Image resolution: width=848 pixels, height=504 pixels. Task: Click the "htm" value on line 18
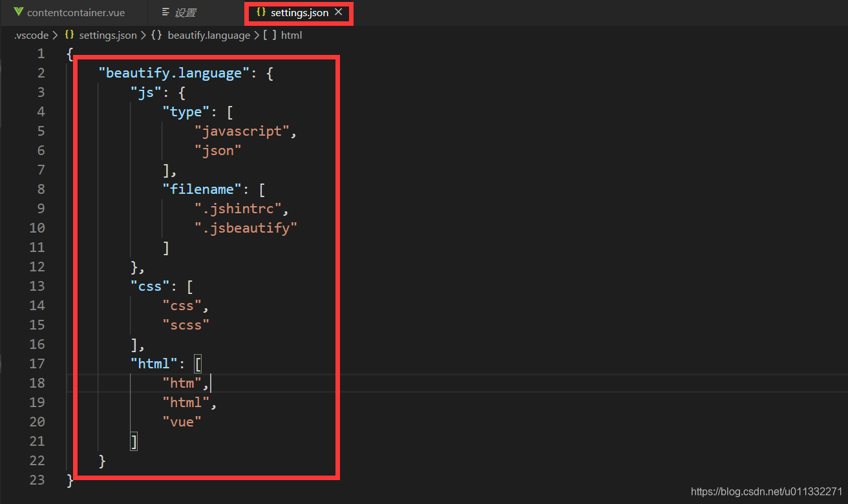click(x=182, y=383)
